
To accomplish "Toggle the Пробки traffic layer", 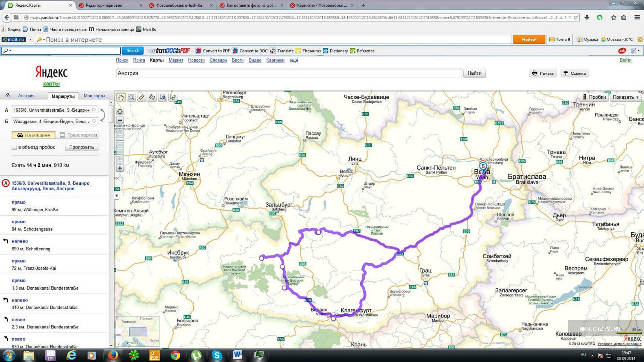I will pyautogui.click(x=594, y=97).
